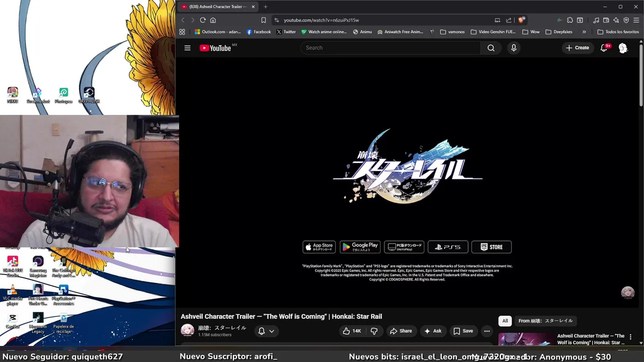Image resolution: width=644 pixels, height=362 pixels.
Task: Click the Share button under the video
Action: coord(400,331)
